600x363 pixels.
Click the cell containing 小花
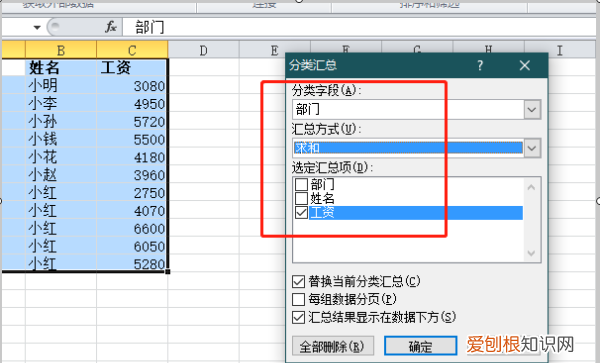(x=61, y=157)
